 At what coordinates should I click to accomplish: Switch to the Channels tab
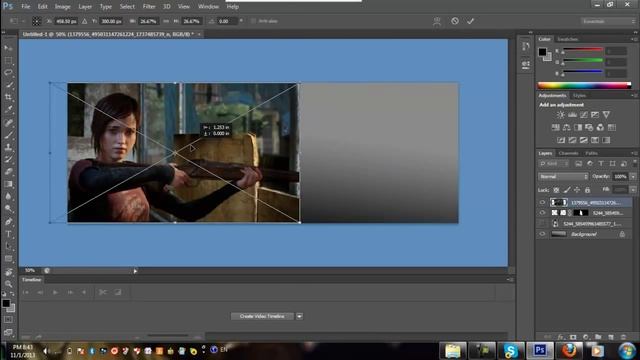[x=569, y=153]
